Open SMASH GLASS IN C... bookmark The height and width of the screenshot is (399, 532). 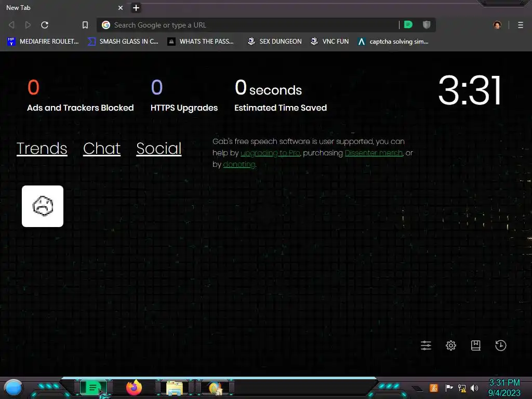(x=123, y=42)
